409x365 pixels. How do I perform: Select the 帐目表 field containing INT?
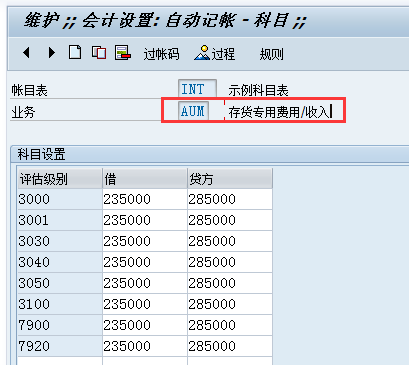(197, 89)
